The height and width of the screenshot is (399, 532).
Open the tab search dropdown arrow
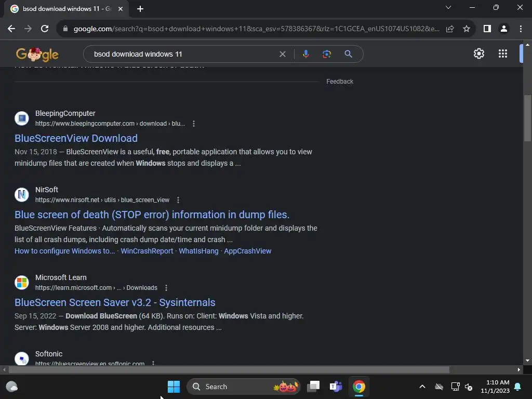pos(448,7)
